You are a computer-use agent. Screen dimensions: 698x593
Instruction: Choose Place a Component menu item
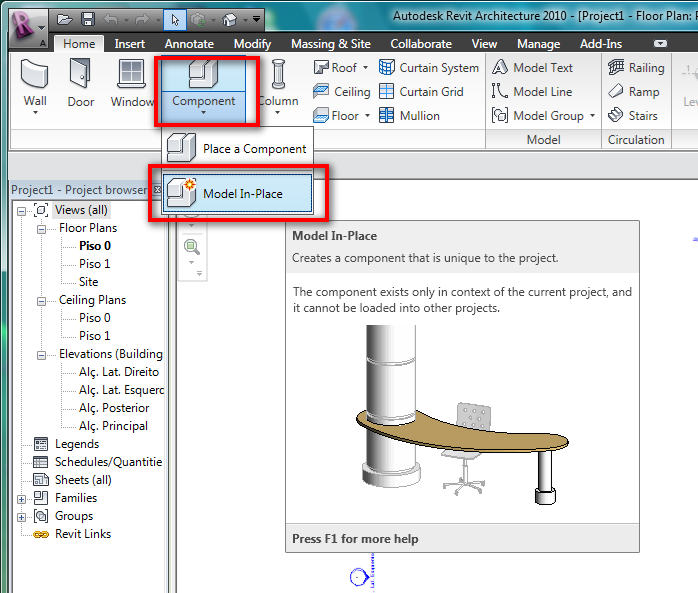[237, 149]
